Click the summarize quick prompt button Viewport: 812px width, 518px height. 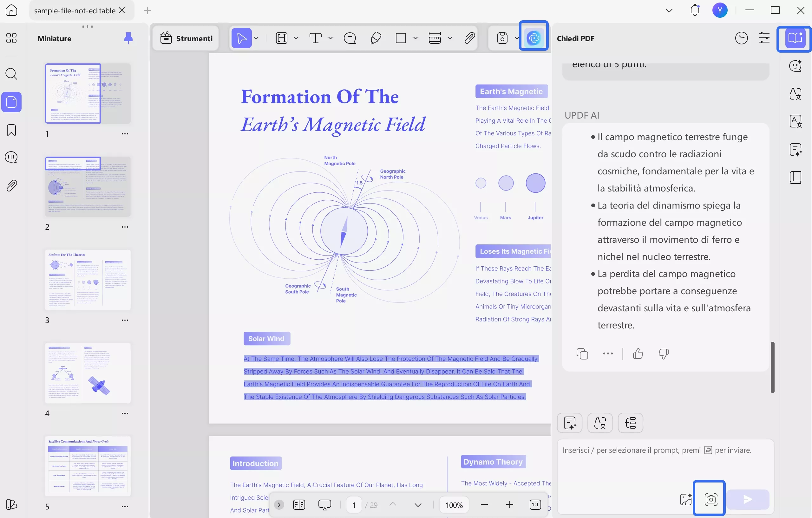pyautogui.click(x=570, y=423)
